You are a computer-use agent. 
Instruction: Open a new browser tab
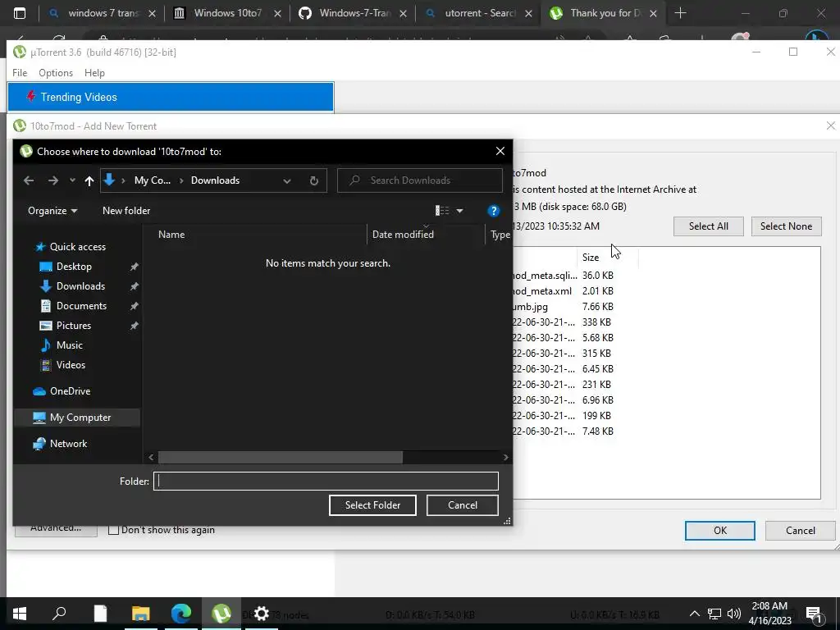pos(680,13)
